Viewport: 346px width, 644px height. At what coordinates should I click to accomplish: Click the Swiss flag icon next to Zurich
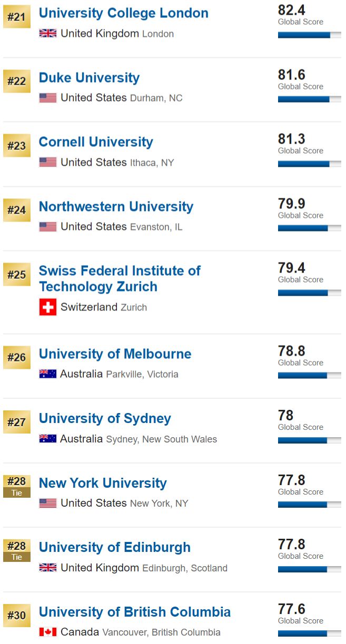point(48,307)
